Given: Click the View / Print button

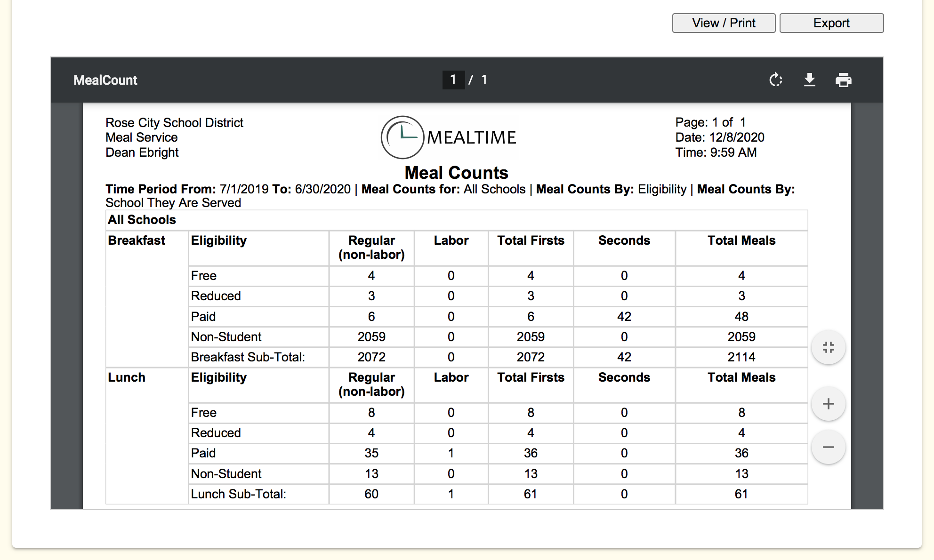Looking at the screenshot, I should (x=724, y=23).
